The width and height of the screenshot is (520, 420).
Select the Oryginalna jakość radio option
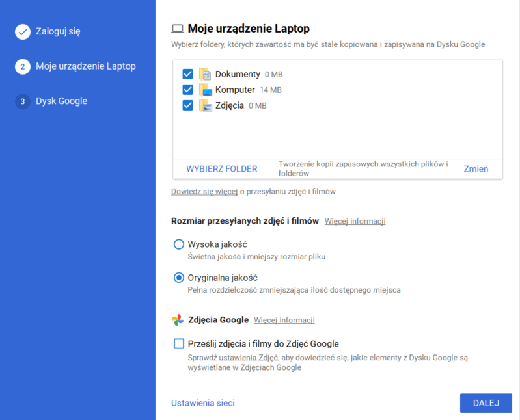pyautogui.click(x=179, y=278)
